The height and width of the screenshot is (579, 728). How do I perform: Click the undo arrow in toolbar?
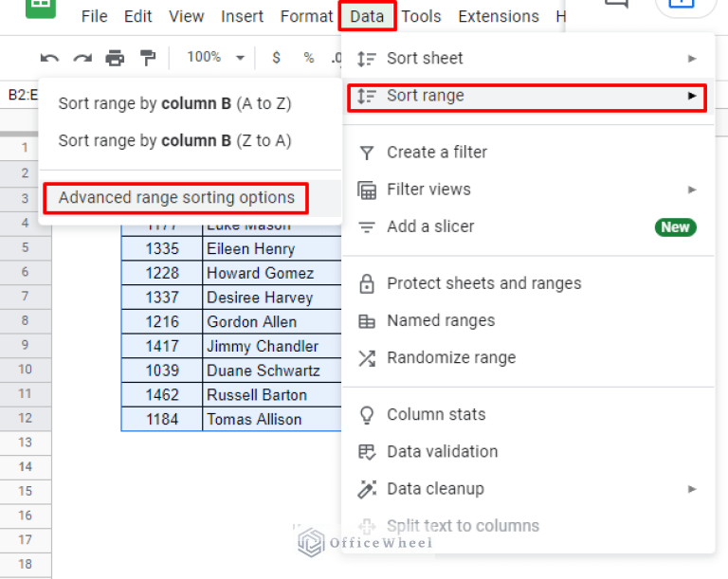49,58
